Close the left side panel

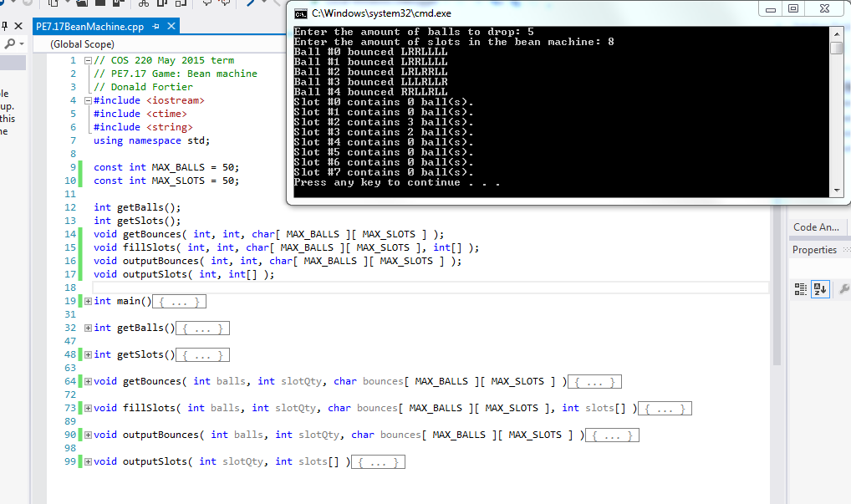[18, 26]
